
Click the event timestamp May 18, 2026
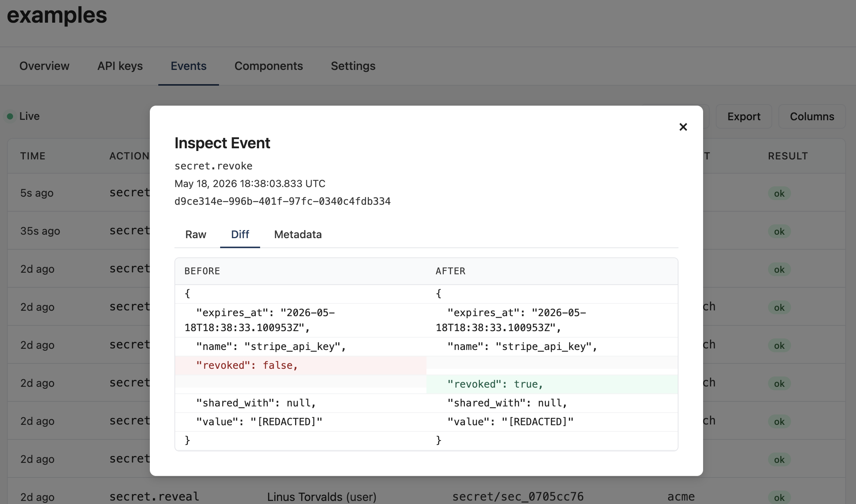point(250,184)
